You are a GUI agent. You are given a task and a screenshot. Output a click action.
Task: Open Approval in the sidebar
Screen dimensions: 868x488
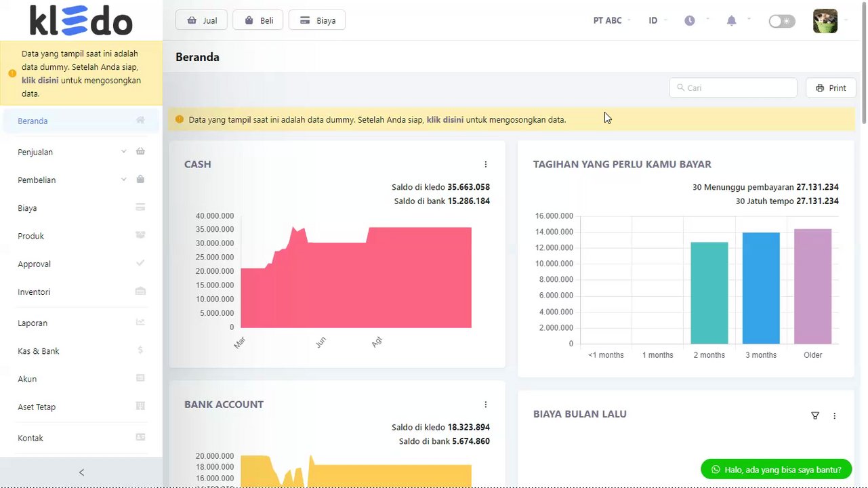coord(81,264)
